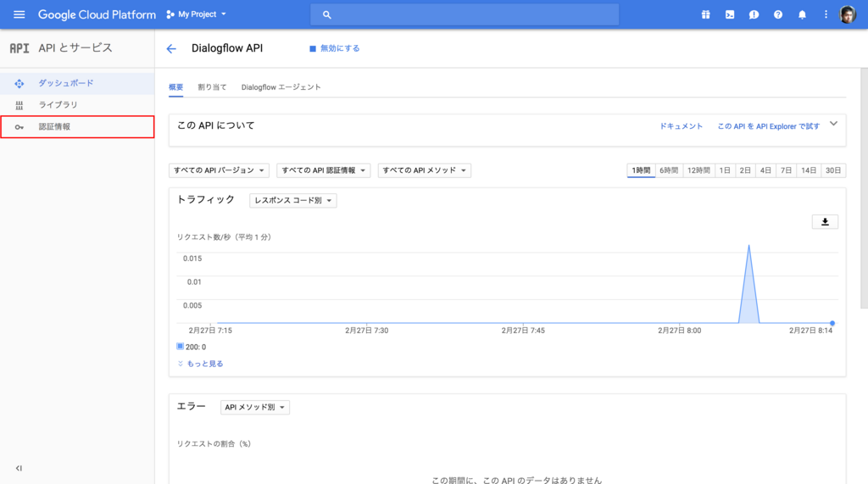This screenshot has width=868, height=484.
Task: Select 7日 time range
Action: coord(786,170)
